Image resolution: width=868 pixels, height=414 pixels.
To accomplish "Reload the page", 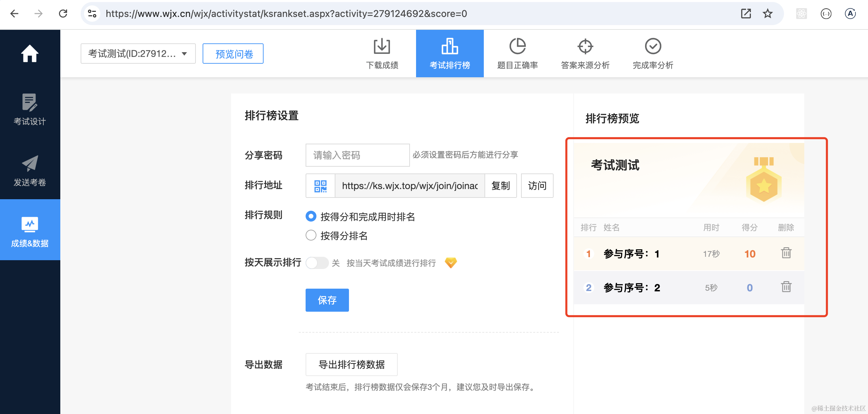I will click(x=63, y=14).
